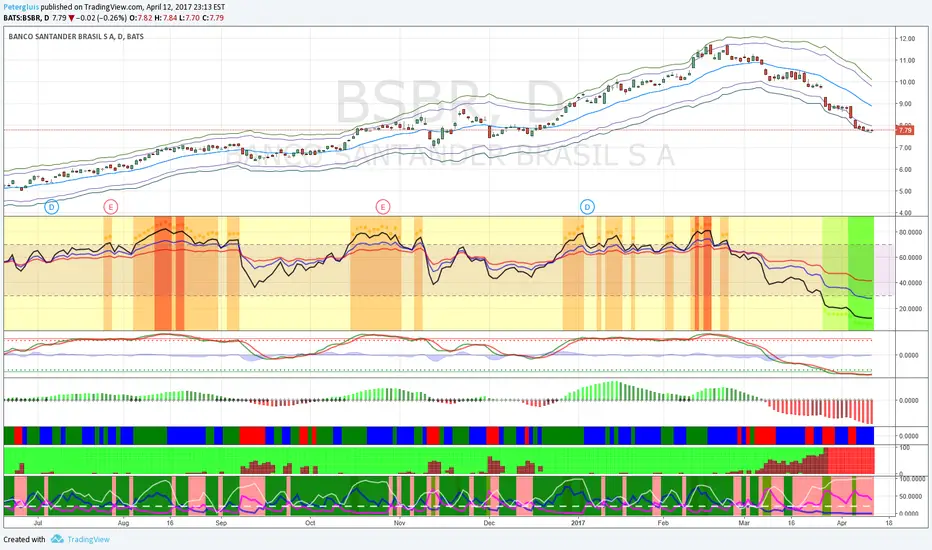
Task: Click the 'Nov' time axis label
Action: click(x=399, y=523)
